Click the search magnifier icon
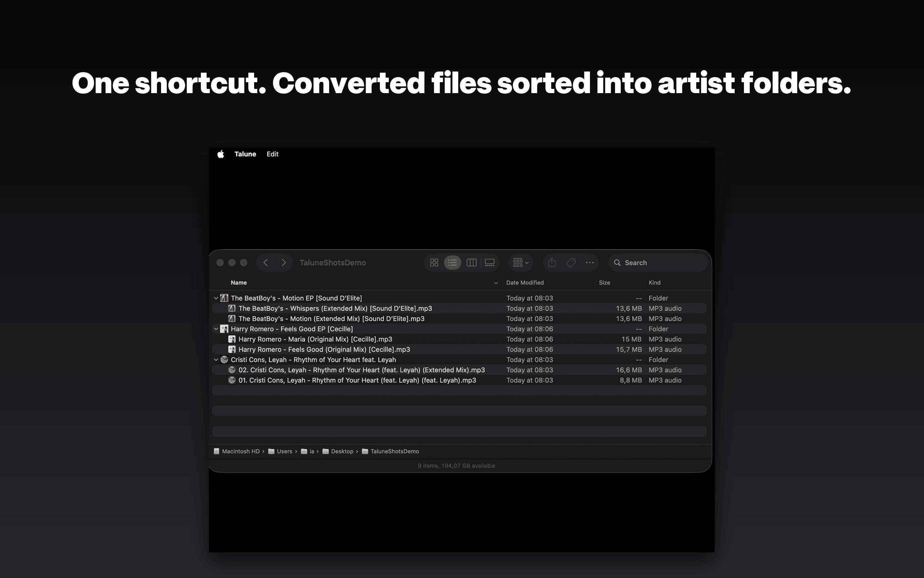Screen dimensions: 924x578 point(617,263)
